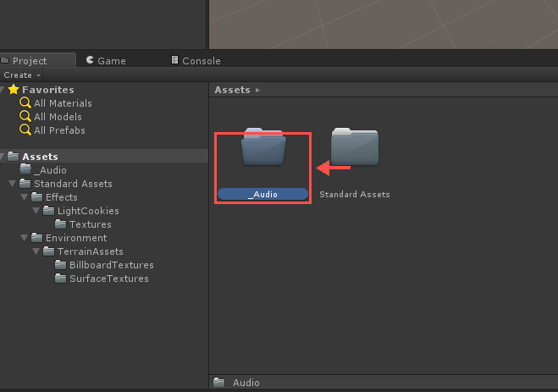
Task: Collapse the LightCookies folder arrow
Action: click(x=36, y=211)
